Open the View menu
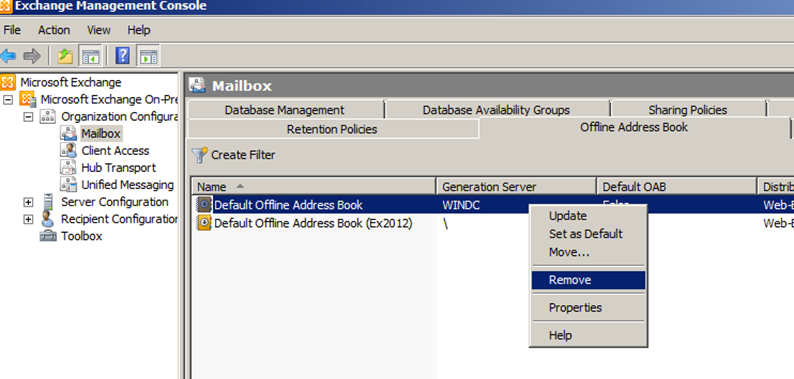 tap(99, 30)
